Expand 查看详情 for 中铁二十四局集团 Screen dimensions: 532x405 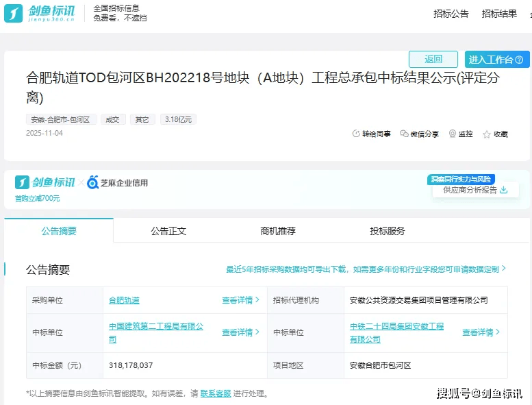pyautogui.click(x=481, y=332)
